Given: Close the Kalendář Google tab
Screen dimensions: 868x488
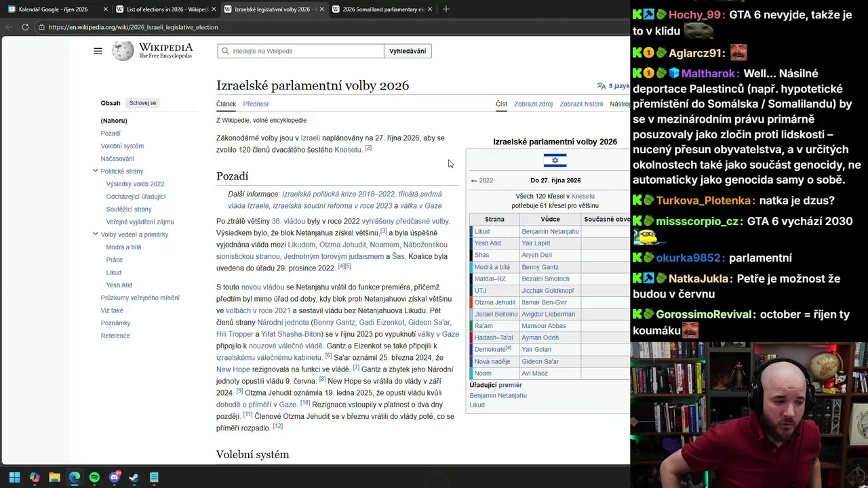Looking at the screenshot, I should [x=105, y=9].
